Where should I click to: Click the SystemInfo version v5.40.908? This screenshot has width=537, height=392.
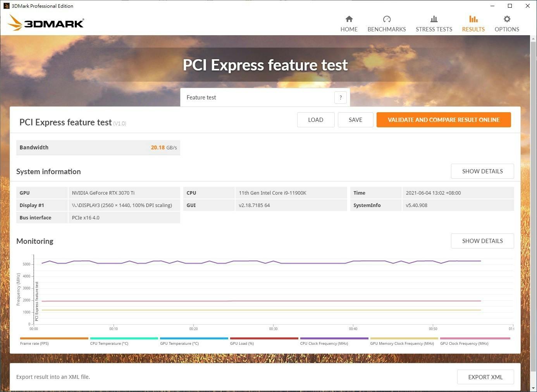pos(417,205)
